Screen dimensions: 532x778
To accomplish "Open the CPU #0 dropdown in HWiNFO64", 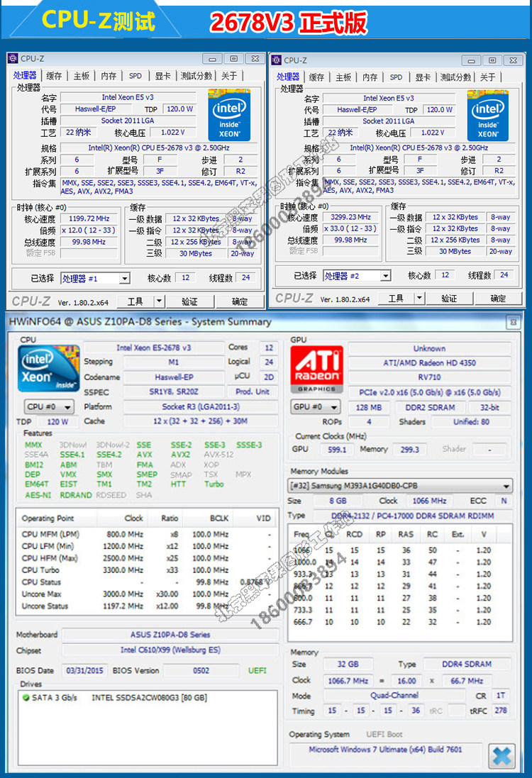I will [x=49, y=407].
